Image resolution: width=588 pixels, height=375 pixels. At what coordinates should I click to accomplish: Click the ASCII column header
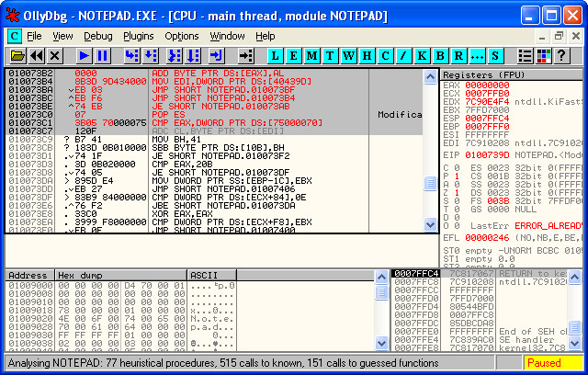pyautogui.click(x=212, y=275)
